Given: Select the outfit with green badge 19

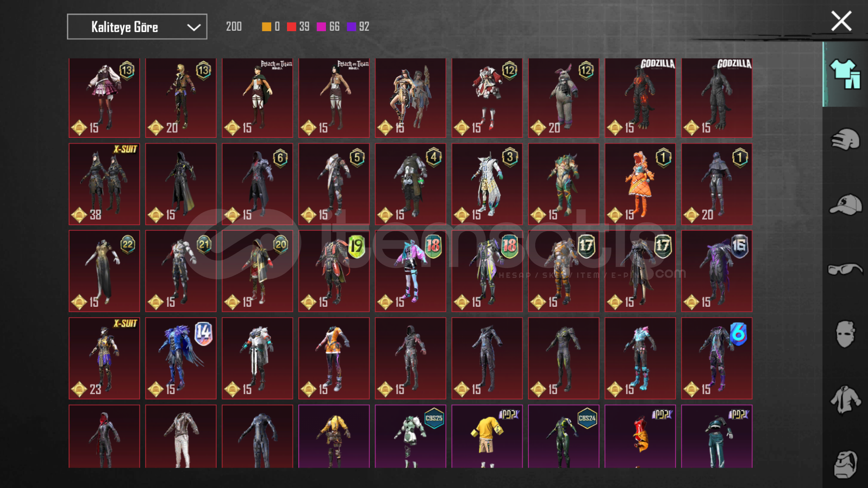Looking at the screenshot, I should pos(334,271).
